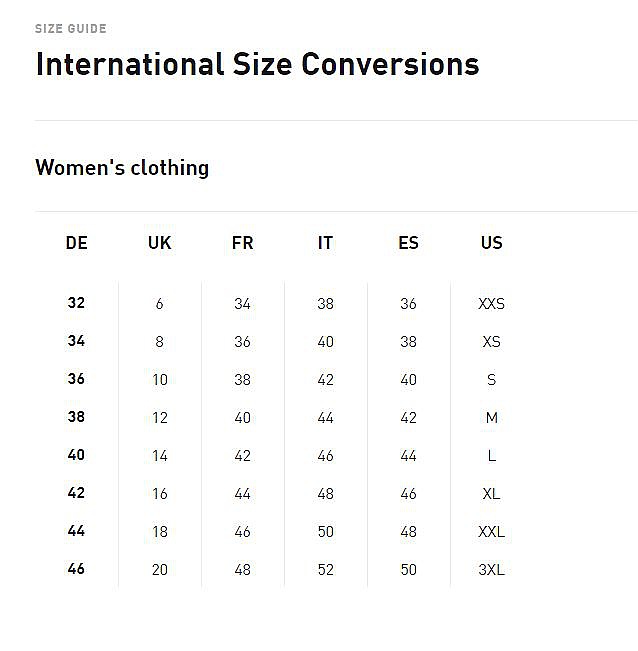Select the Women's clothing section heading
The image size is (638, 651).
coord(122,168)
